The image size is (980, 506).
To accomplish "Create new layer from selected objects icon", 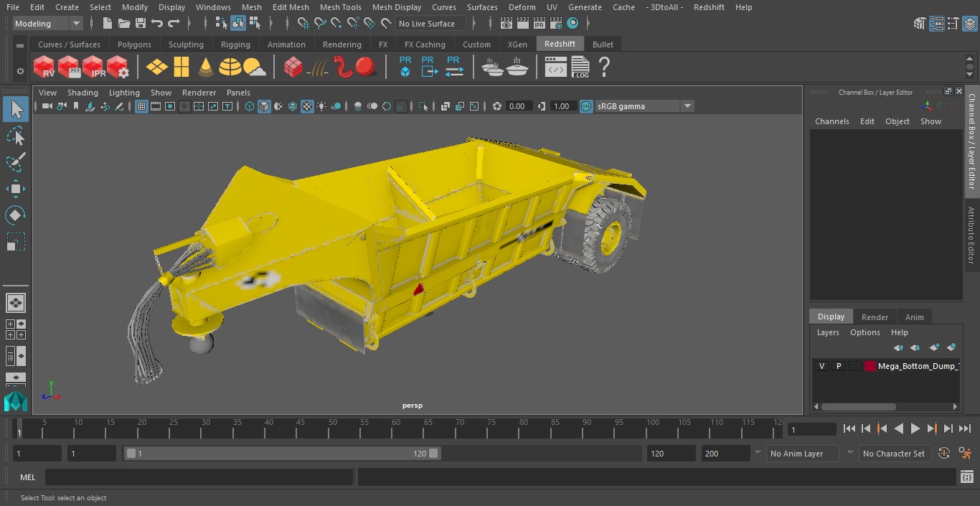I will 951,347.
